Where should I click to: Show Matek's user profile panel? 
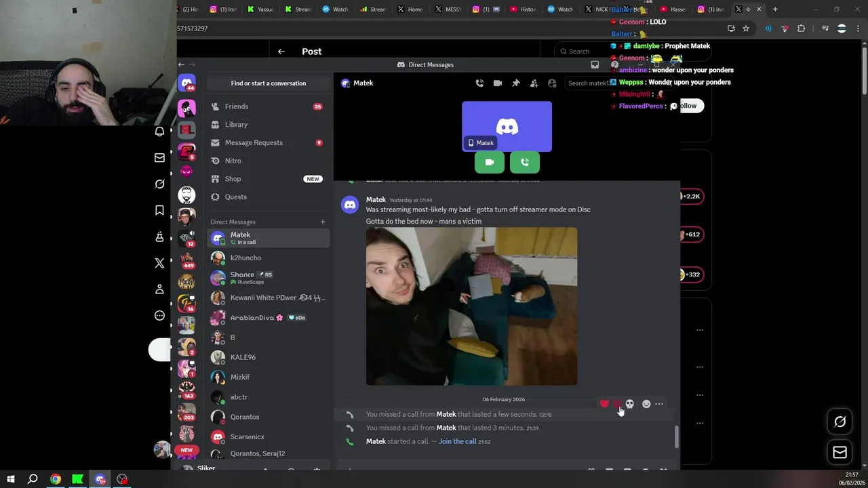pyautogui.click(x=552, y=83)
